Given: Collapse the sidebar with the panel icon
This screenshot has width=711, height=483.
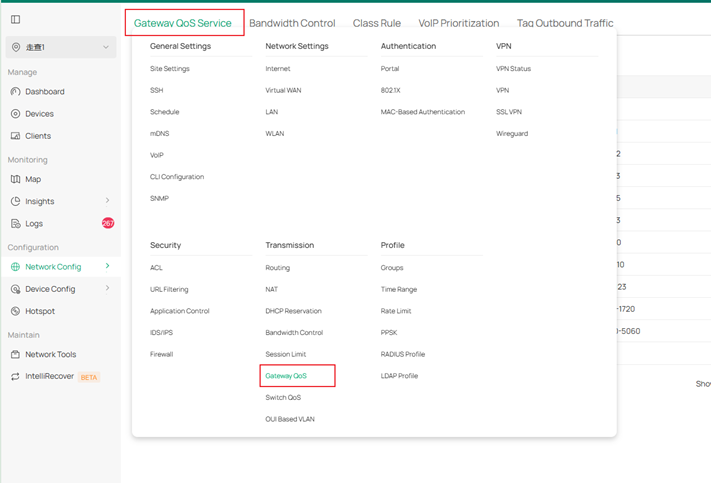Looking at the screenshot, I should [x=15, y=19].
